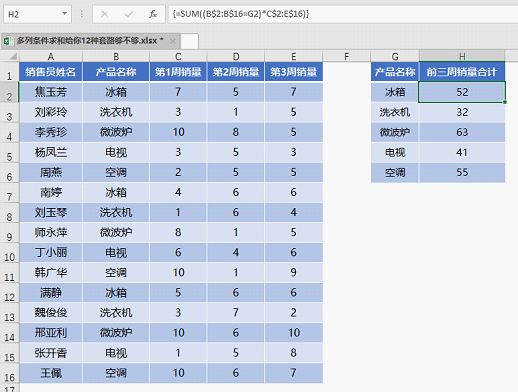This screenshot has width=518, height=392.
Task: Select column C header
Action: 178,56
